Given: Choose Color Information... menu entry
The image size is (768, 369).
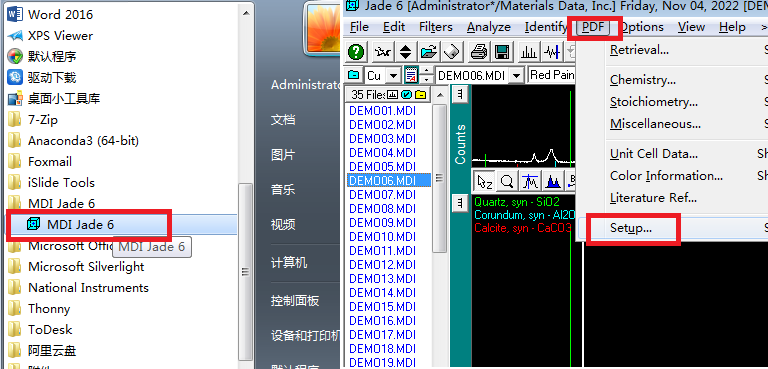Looking at the screenshot, I should [x=667, y=176].
